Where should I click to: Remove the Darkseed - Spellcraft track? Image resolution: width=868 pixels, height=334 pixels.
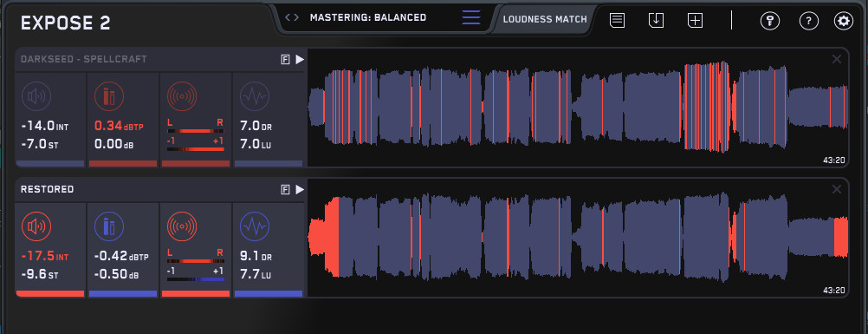click(837, 59)
